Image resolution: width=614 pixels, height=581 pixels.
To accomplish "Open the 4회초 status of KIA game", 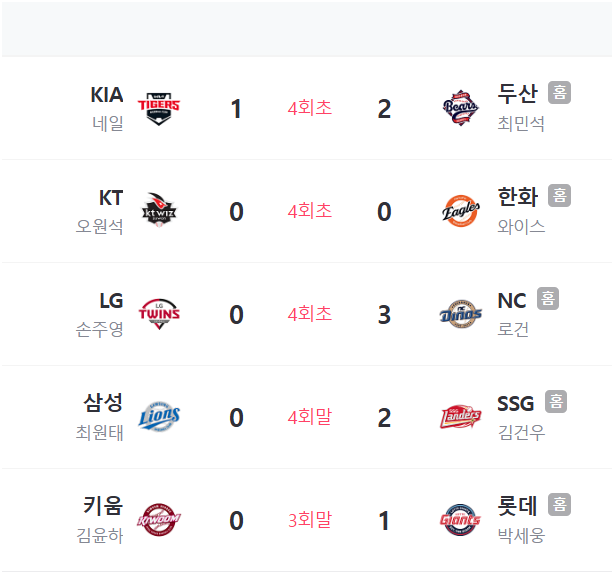I will click(310, 108).
